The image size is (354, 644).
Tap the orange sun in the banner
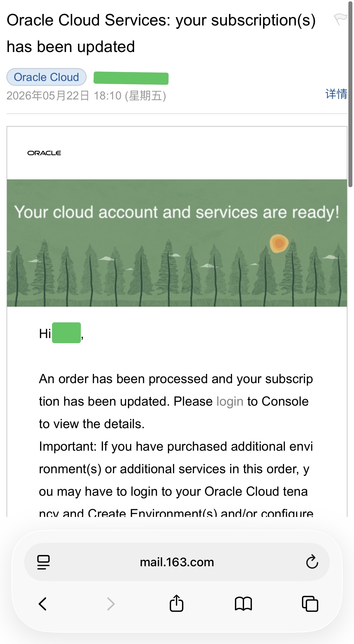click(x=279, y=243)
